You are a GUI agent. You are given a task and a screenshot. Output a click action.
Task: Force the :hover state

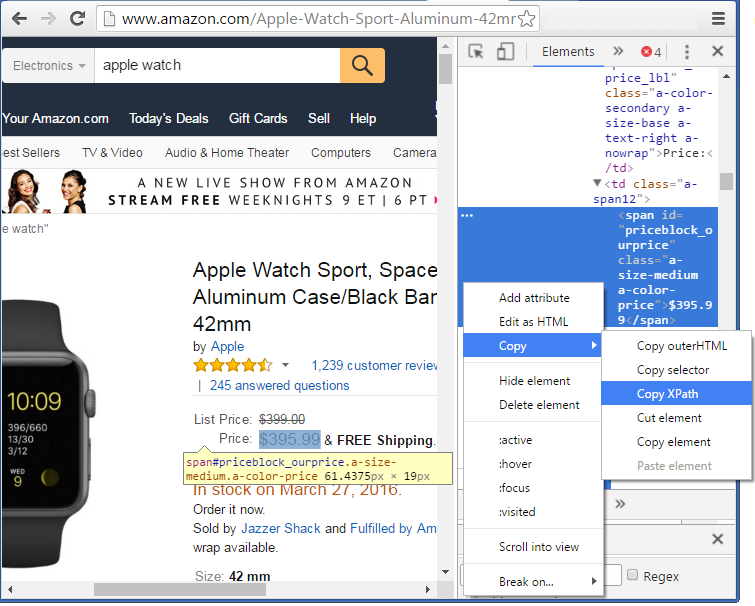(533, 464)
